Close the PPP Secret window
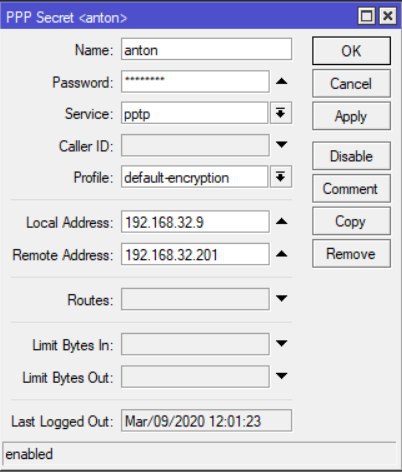 coord(388,16)
